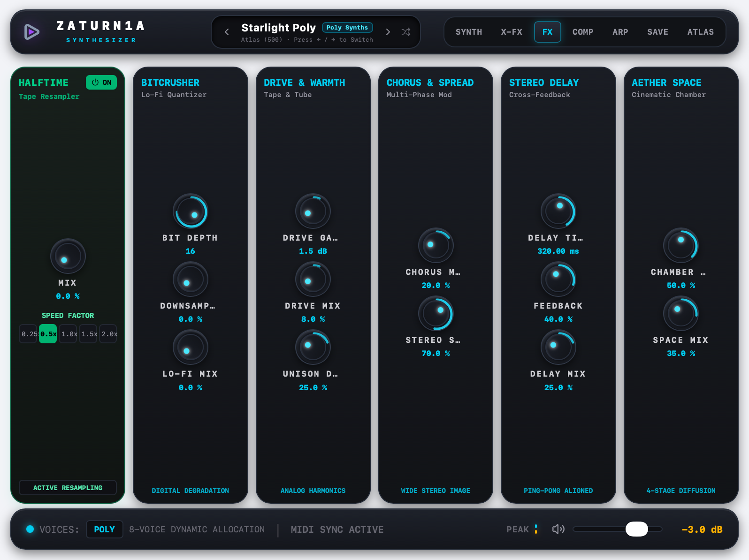Click the -3.0 dB volume readout
The width and height of the screenshot is (749, 560).
(x=702, y=530)
